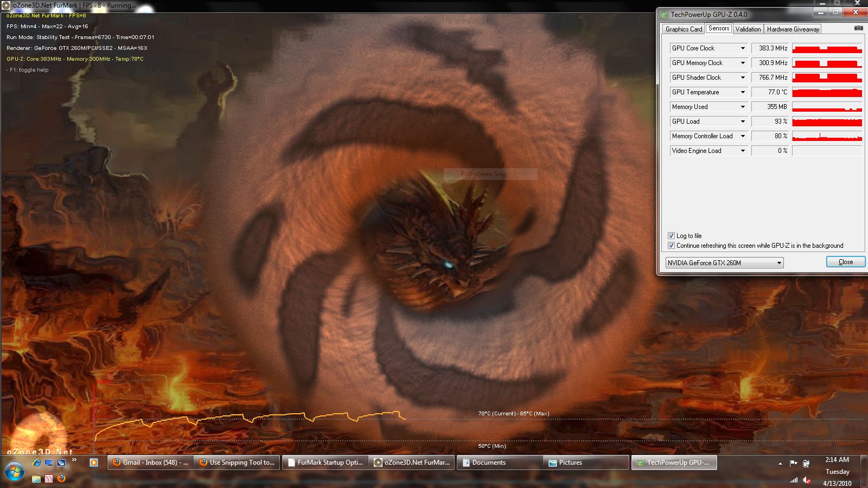The width and height of the screenshot is (868, 488).
Task: Open the GPU Temperature sensor dropdown
Action: pyautogui.click(x=709, y=92)
